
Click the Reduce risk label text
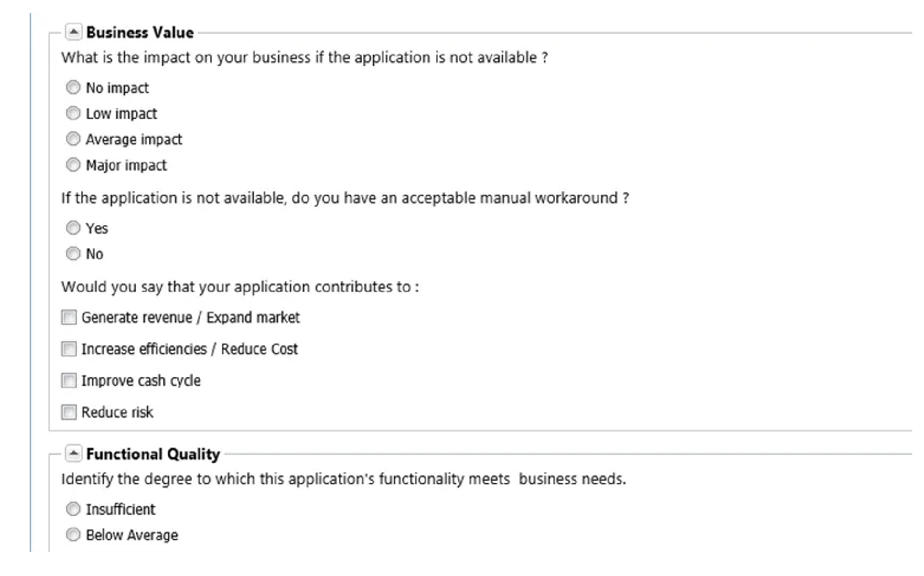(x=117, y=412)
